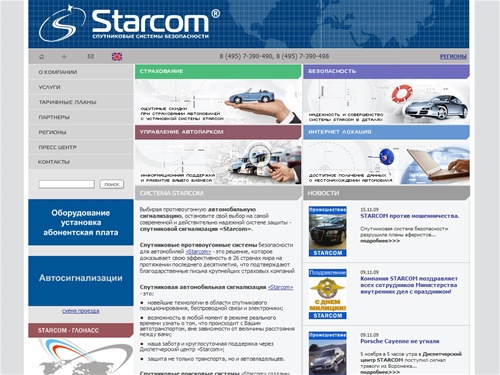This screenshot has height=375, width=500.
Task: Open news about Министерства внутренних дел
Action: (x=409, y=285)
